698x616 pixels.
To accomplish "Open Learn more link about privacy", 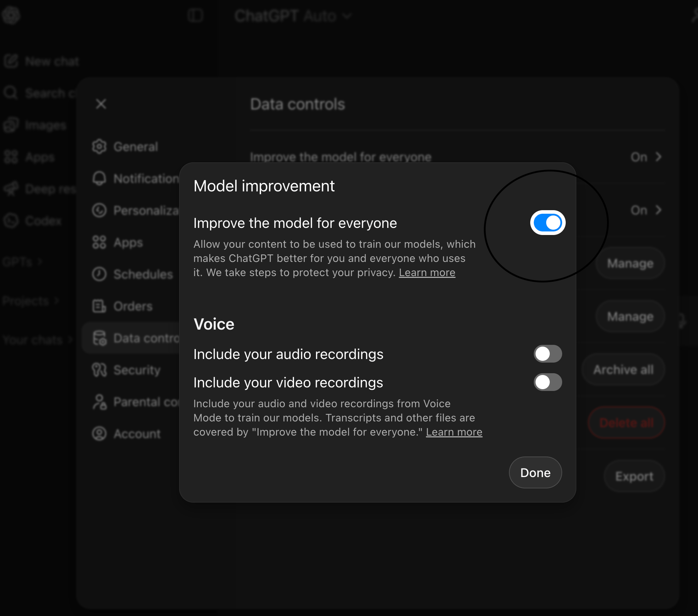I will tap(427, 273).
